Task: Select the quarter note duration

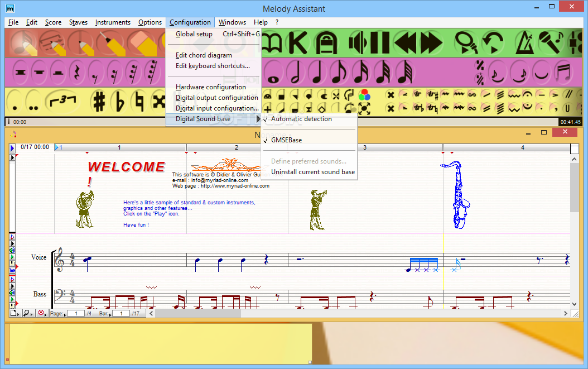Action: (x=317, y=72)
